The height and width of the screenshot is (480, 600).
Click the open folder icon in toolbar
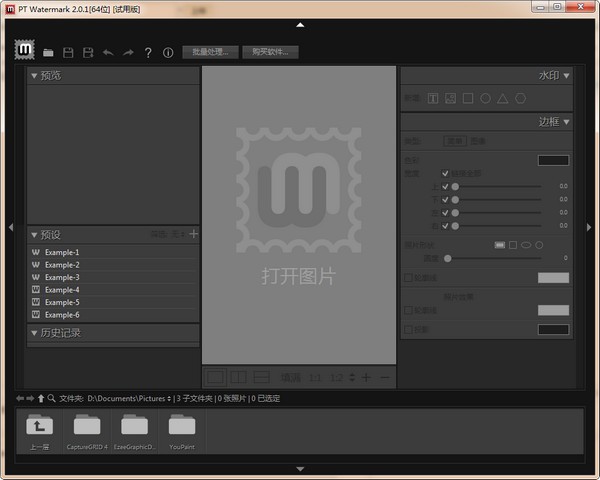(49, 52)
